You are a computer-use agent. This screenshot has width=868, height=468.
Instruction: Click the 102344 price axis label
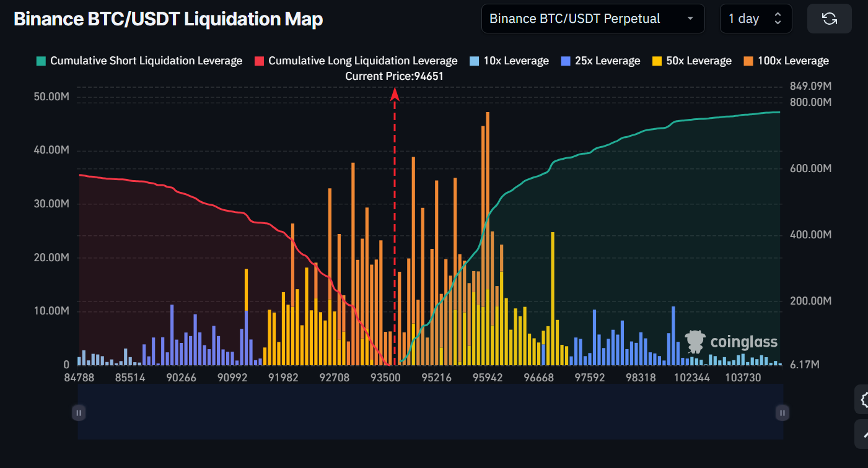click(692, 378)
